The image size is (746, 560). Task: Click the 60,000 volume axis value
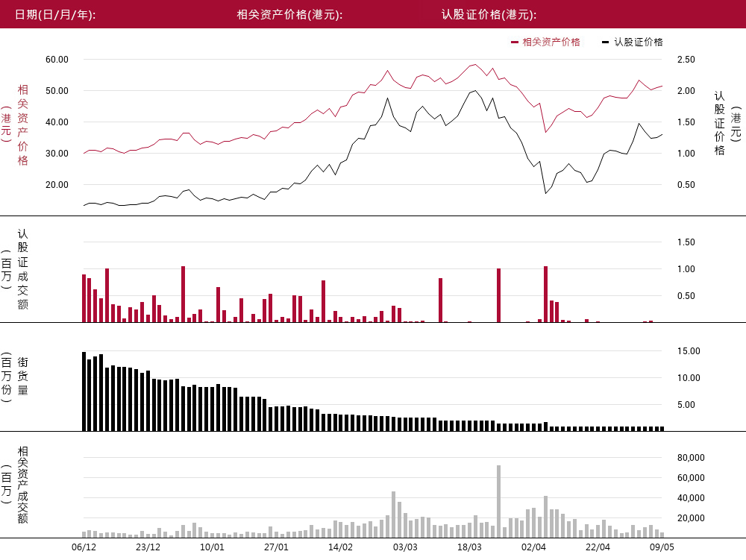point(691,478)
